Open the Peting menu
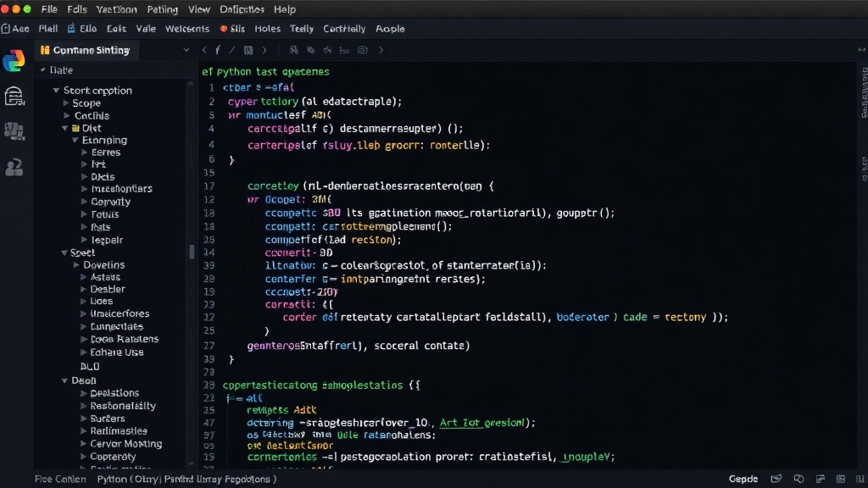868x488 pixels. (163, 9)
